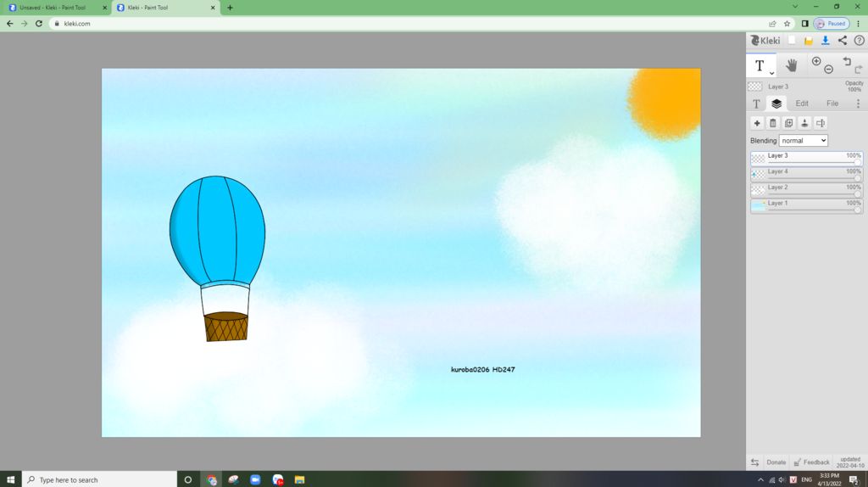This screenshot has height=487, width=868.
Task: Open an image with the yellow folder icon
Action: tap(808, 41)
